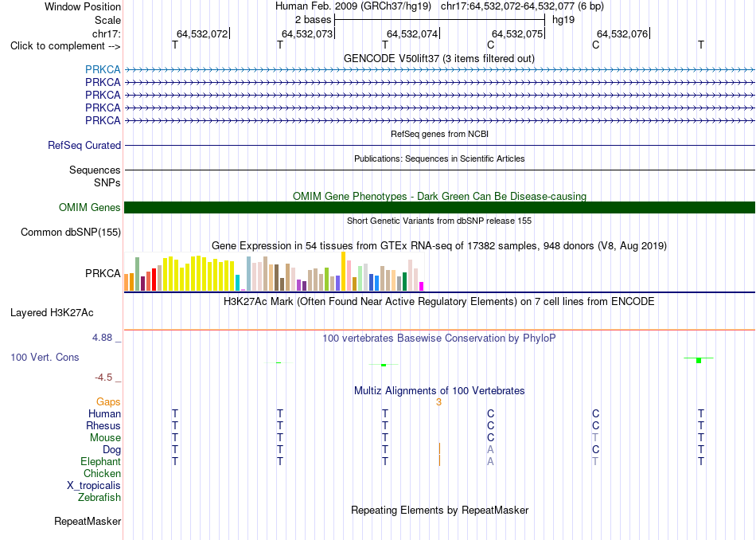Click the '2 bases' scale label
Viewport: 756px width, 540px height.
[x=314, y=20]
